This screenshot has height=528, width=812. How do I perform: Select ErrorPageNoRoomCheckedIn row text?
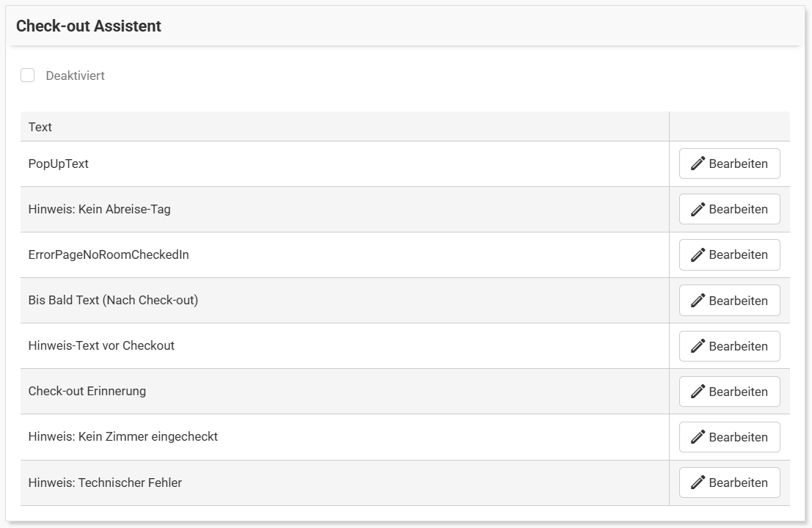(x=109, y=254)
